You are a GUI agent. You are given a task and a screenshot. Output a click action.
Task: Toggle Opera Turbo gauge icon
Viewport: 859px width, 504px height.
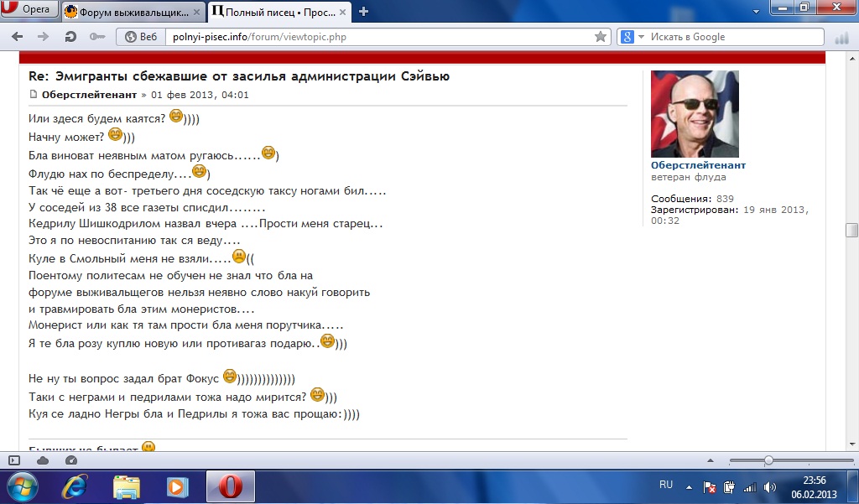coord(70,460)
